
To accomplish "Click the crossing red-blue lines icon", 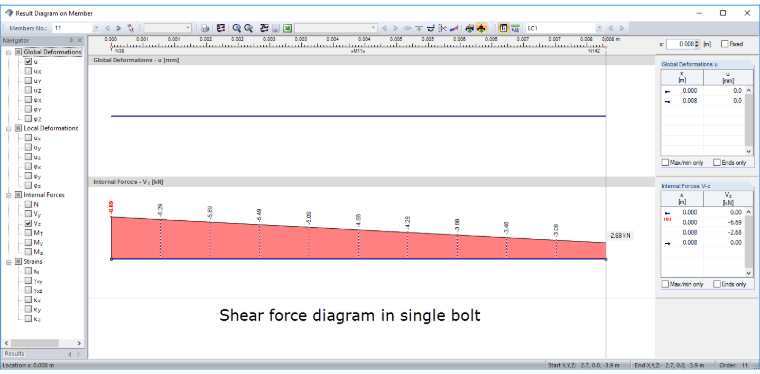I will coord(442,28).
